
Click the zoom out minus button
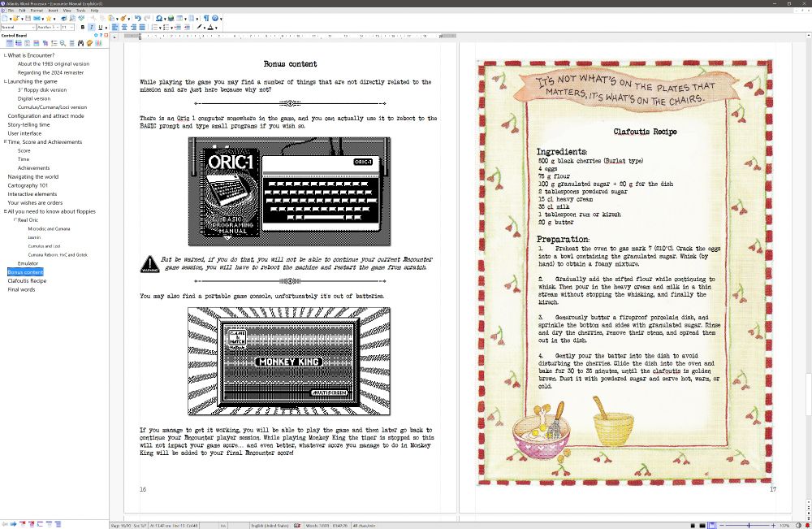(722, 526)
